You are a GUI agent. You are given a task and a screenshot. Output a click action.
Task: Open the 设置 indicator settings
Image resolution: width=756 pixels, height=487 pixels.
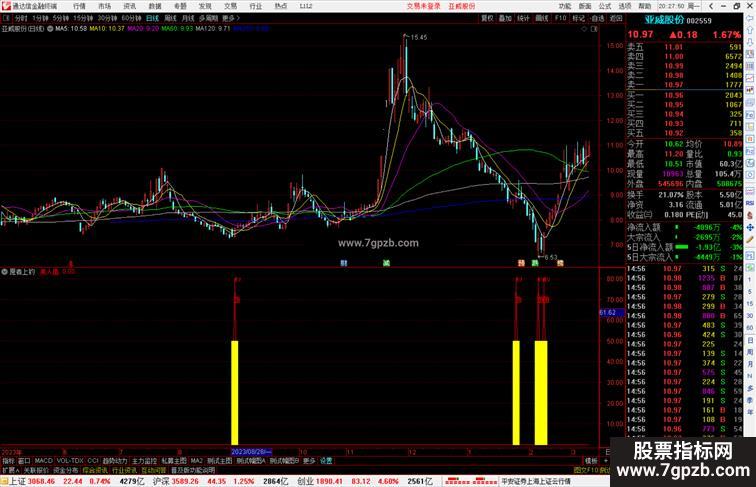click(326, 461)
